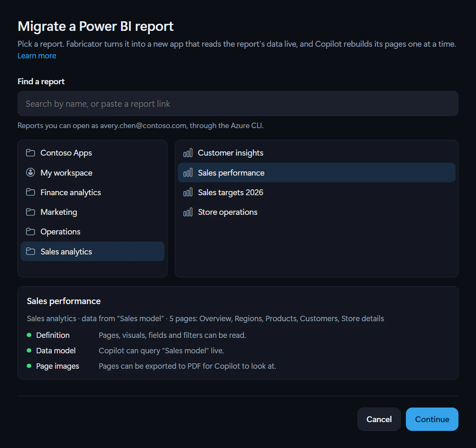Viewport: 476px width, 448px height.
Task: Pick the Operations workspace
Action: pos(92,232)
